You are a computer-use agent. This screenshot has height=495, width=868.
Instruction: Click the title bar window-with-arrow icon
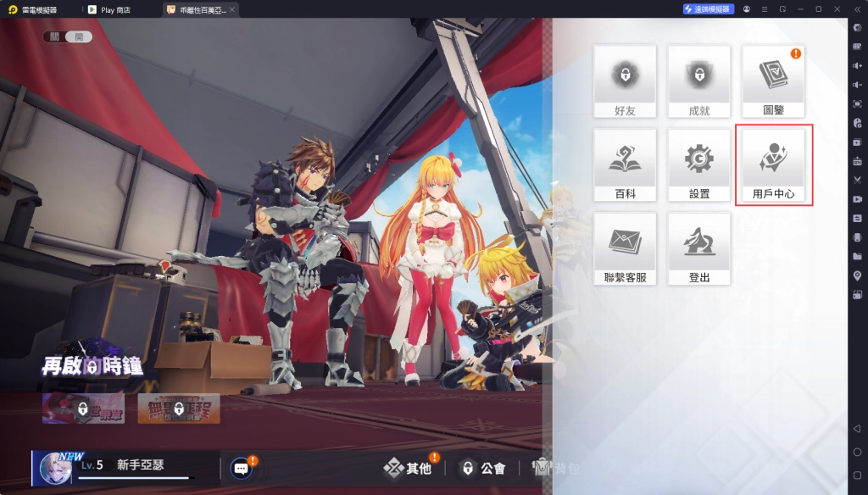782,8
